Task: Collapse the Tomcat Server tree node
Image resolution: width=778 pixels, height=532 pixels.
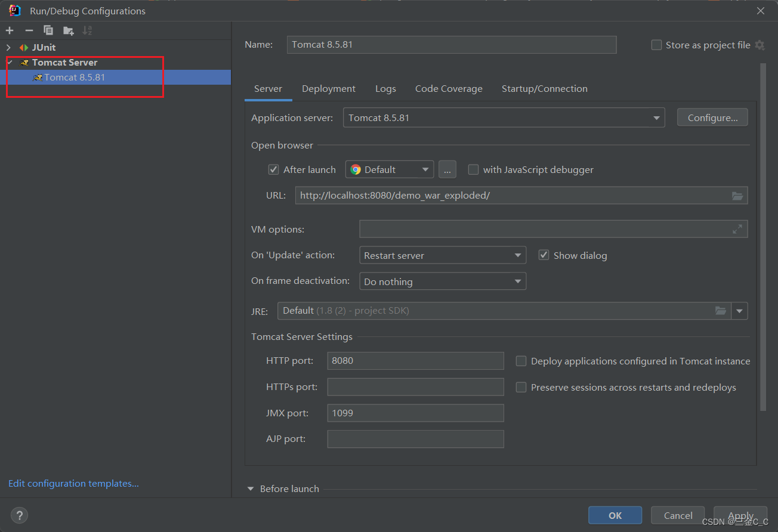Action: (x=10, y=62)
